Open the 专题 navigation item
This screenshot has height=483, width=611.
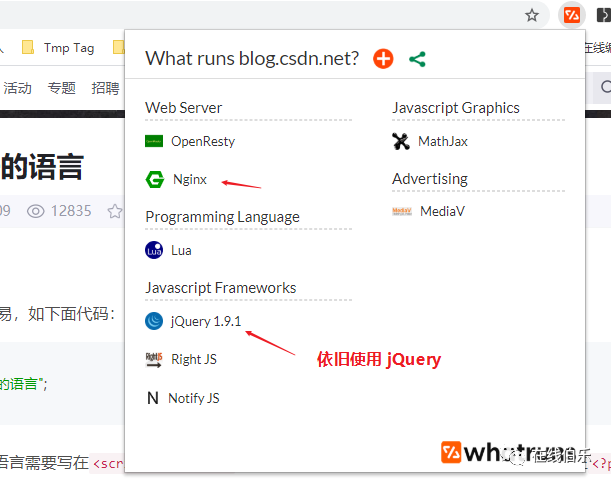62,88
